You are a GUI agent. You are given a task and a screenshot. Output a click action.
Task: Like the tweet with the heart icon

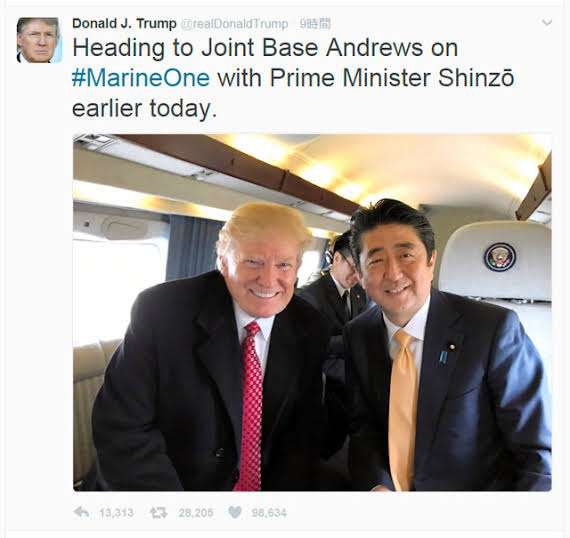(235, 513)
